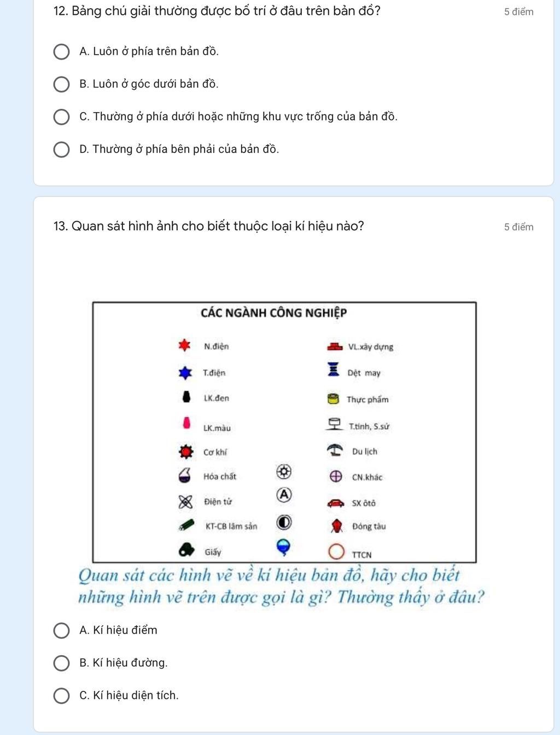Click the red N.điện star symbol
Viewport: 560px width, 735px height.
coord(185,345)
